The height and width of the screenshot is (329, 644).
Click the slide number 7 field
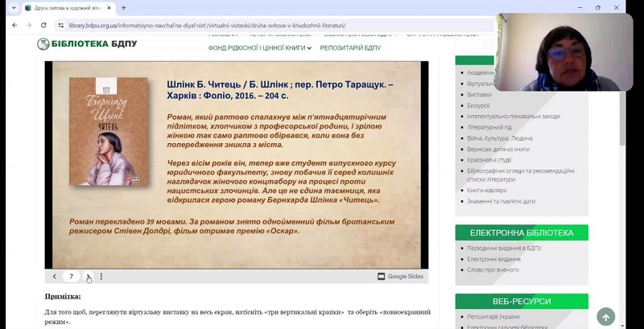point(71,277)
